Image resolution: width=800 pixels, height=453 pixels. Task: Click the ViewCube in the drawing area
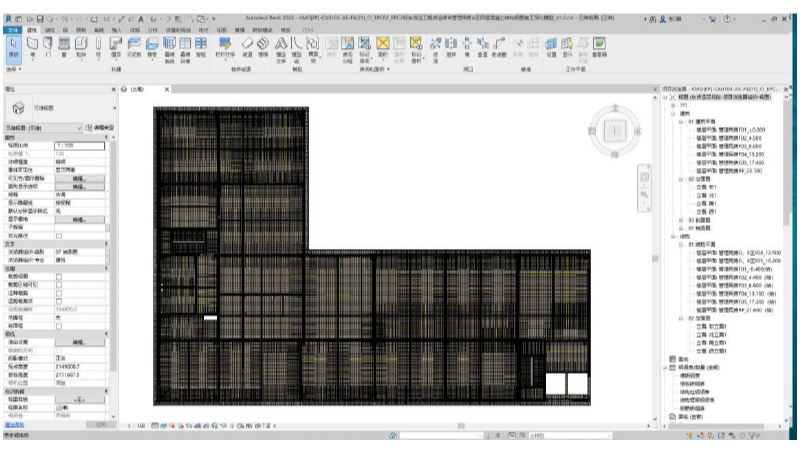click(x=616, y=131)
